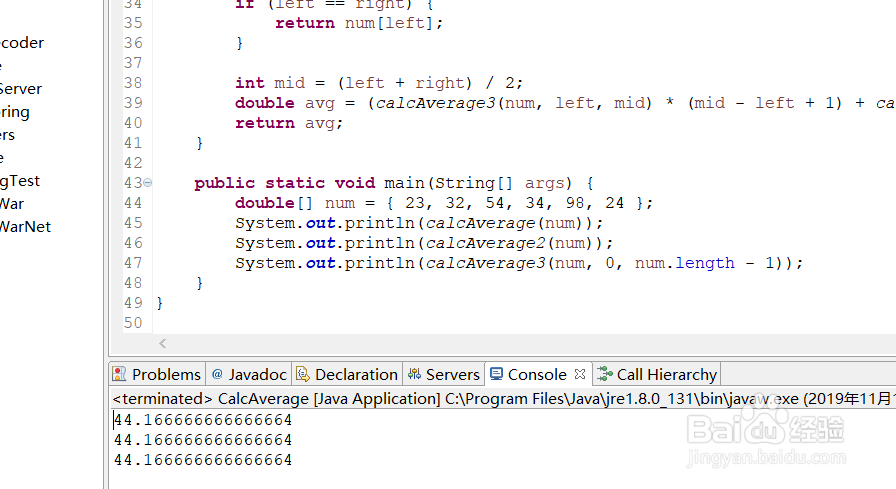Screen dimensions: 896x489
Task: Open the Declaration tab
Action: 347,374
